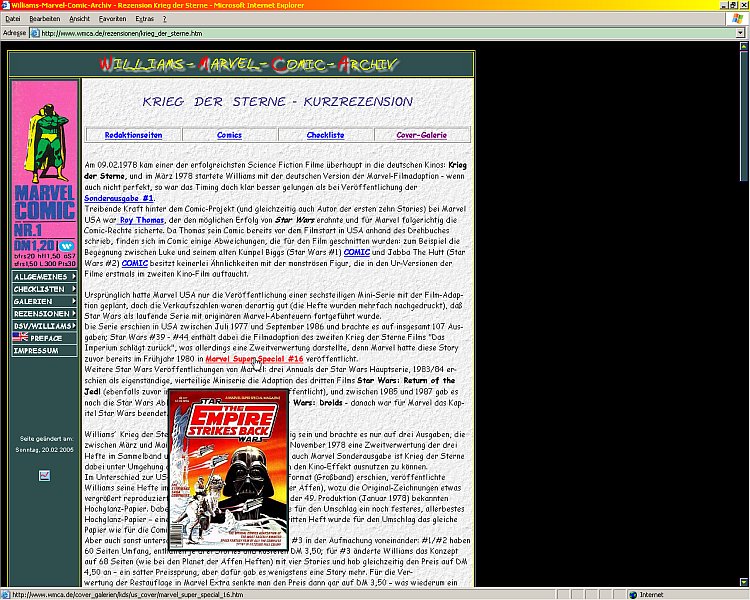This screenshot has height=600, width=750.
Task: Expand the GALERIEN sidebar menu
Action: [44, 301]
